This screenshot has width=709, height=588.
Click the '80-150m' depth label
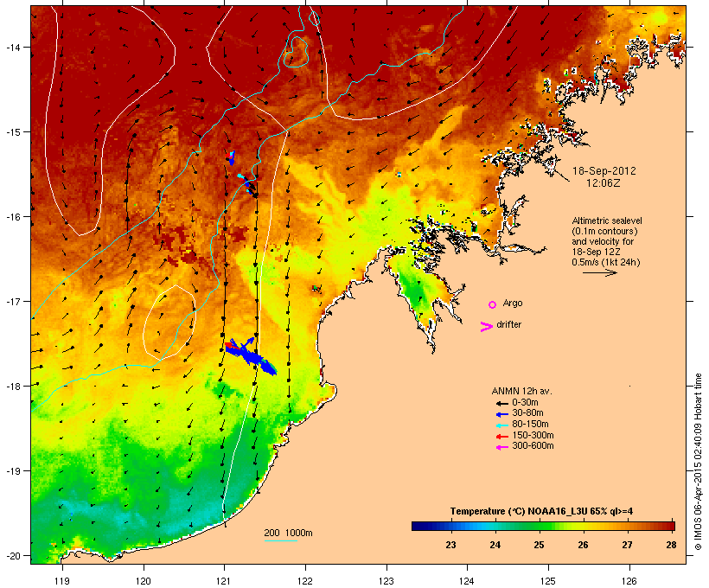(530, 425)
